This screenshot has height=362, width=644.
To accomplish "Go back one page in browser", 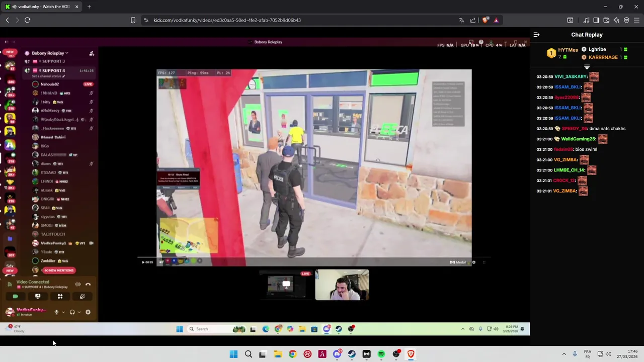I will point(8,20).
